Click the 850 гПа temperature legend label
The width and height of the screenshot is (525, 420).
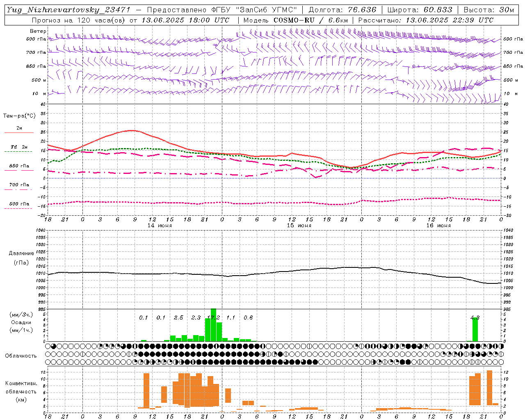(x=19, y=166)
